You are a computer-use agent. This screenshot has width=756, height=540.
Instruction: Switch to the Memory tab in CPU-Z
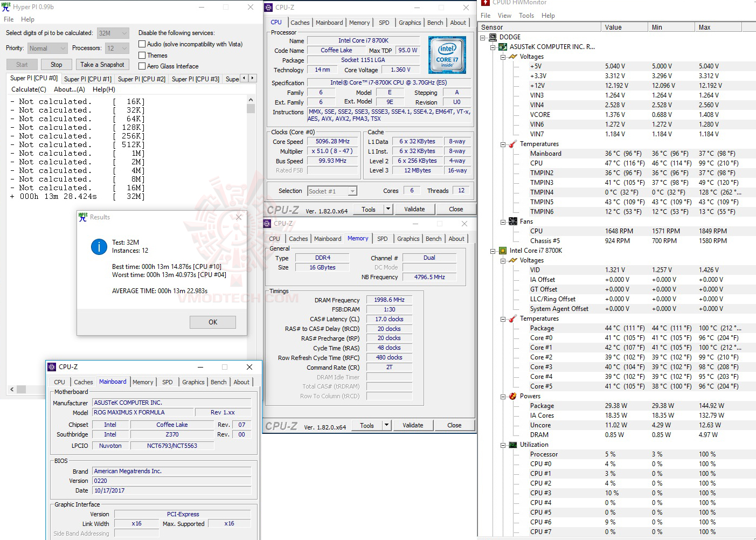[x=359, y=23]
